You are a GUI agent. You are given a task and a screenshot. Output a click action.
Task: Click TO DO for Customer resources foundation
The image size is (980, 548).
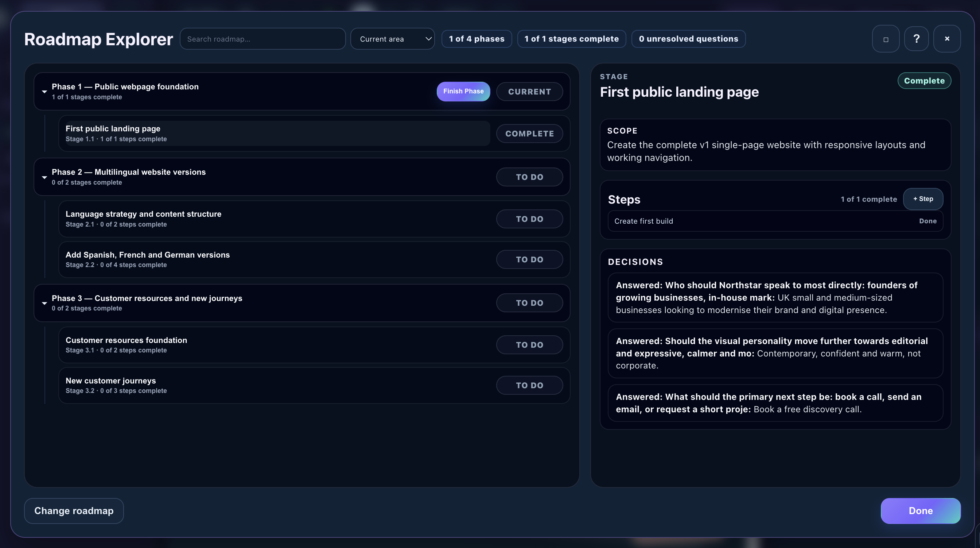(529, 345)
